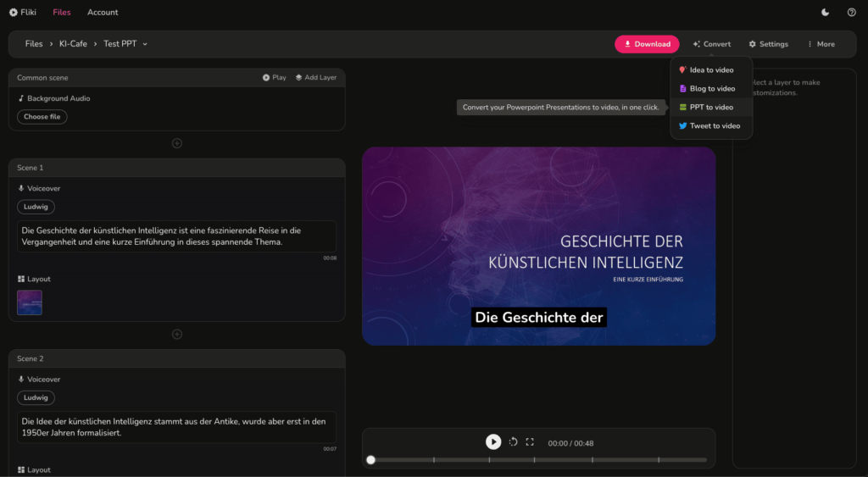Click the pink Download button
The image size is (868, 477).
click(x=647, y=44)
